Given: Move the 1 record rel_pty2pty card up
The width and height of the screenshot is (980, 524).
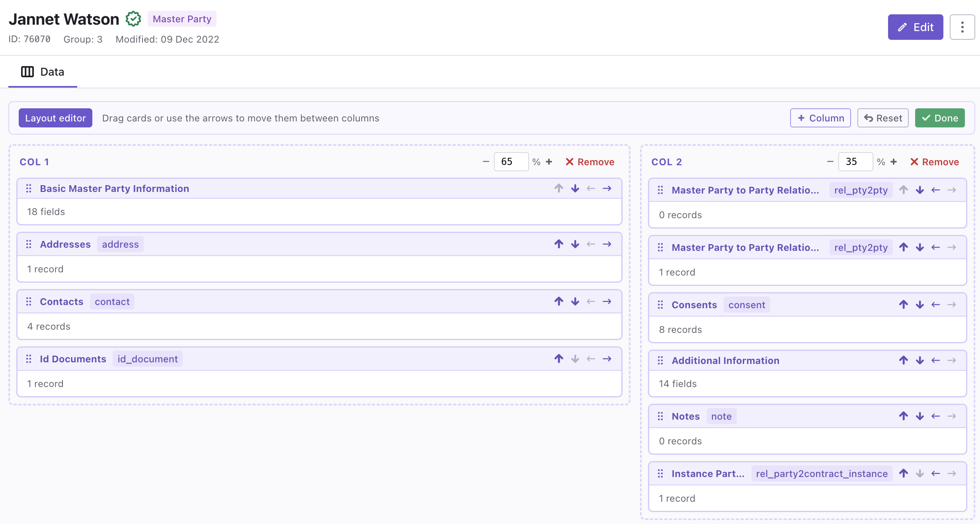Looking at the screenshot, I should [x=904, y=247].
